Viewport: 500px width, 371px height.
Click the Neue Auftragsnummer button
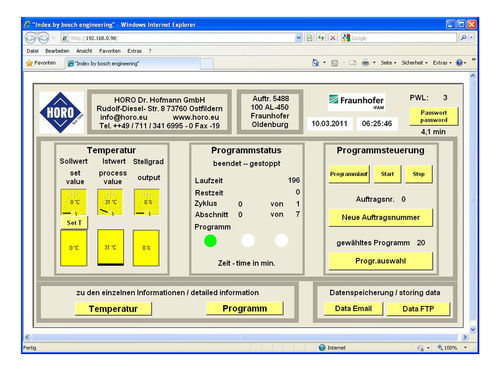pos(381,218)
